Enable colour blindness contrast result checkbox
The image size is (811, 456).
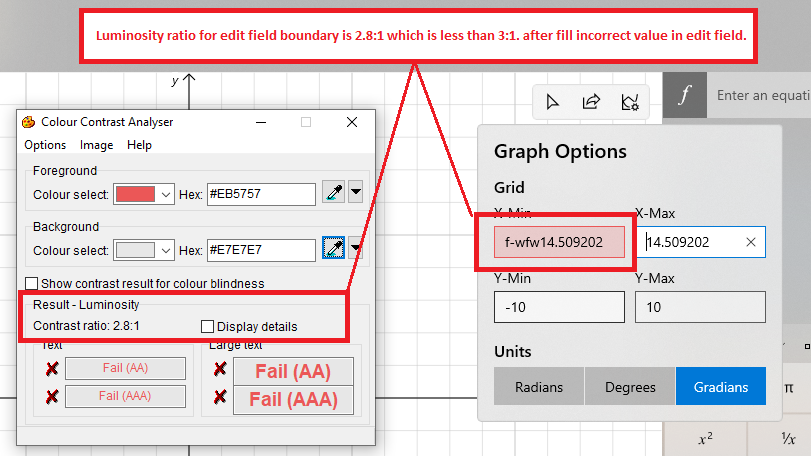coord(32,283)
